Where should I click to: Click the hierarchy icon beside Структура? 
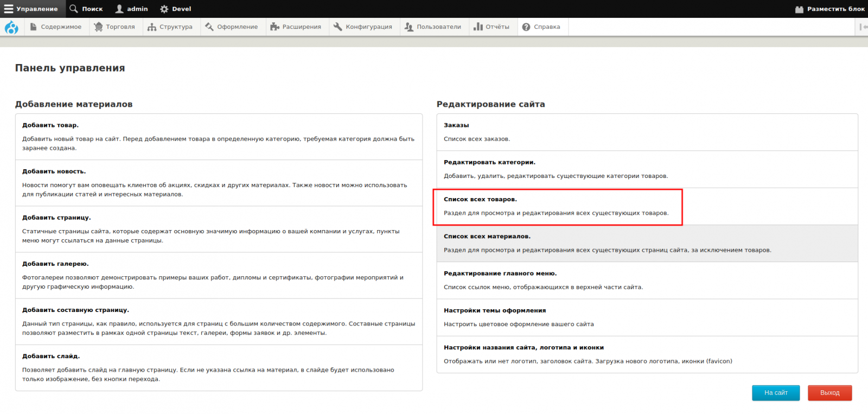pyautogui.click(x=152, y=27)
